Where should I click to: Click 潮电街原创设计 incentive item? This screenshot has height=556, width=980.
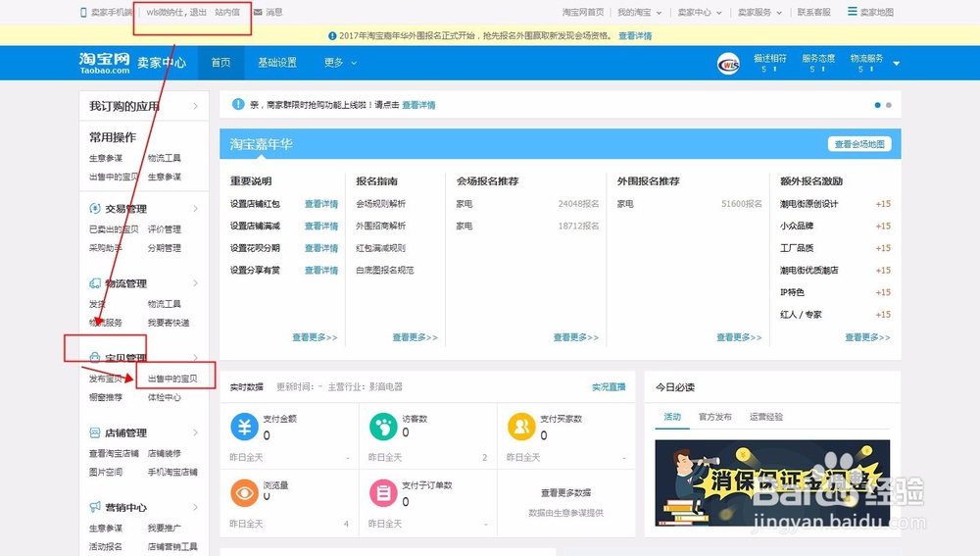tap(808, 204)
